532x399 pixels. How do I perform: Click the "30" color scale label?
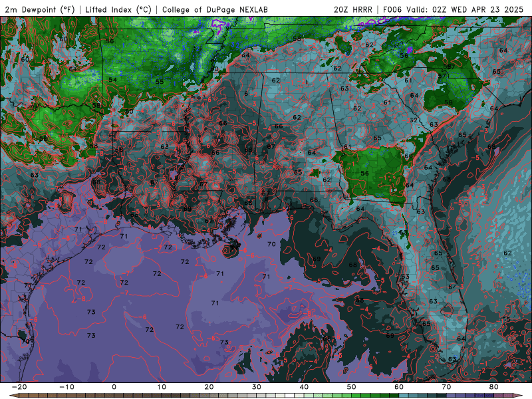(257, 387)
